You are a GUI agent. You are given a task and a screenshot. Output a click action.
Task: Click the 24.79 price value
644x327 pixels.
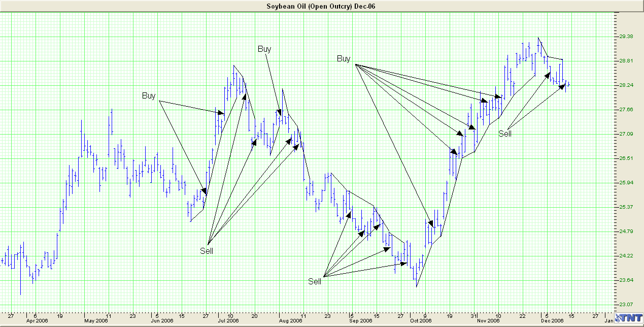click(x=626, y=232)
